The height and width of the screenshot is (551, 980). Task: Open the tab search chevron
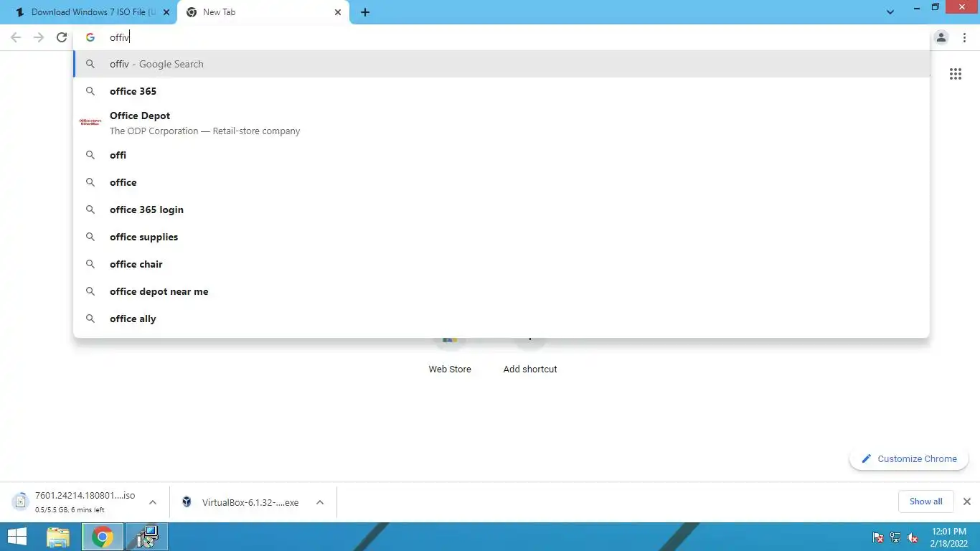[x=890, y=12]
